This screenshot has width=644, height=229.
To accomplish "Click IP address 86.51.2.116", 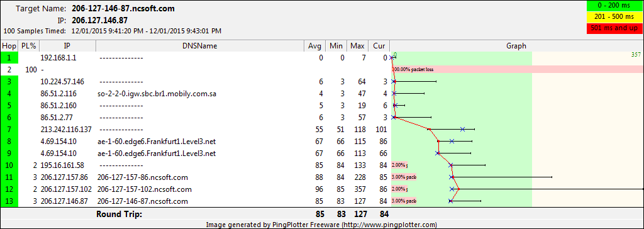I will point(58,94).
